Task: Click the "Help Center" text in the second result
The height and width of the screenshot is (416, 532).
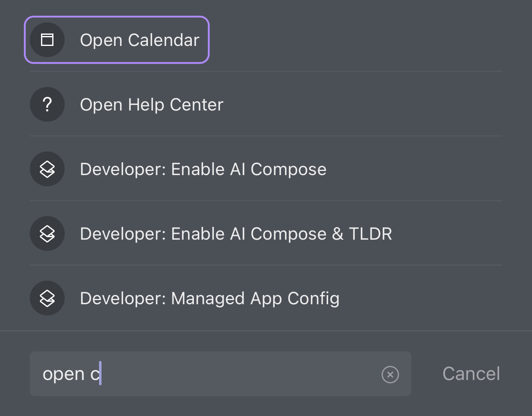Action: (176, 105)
